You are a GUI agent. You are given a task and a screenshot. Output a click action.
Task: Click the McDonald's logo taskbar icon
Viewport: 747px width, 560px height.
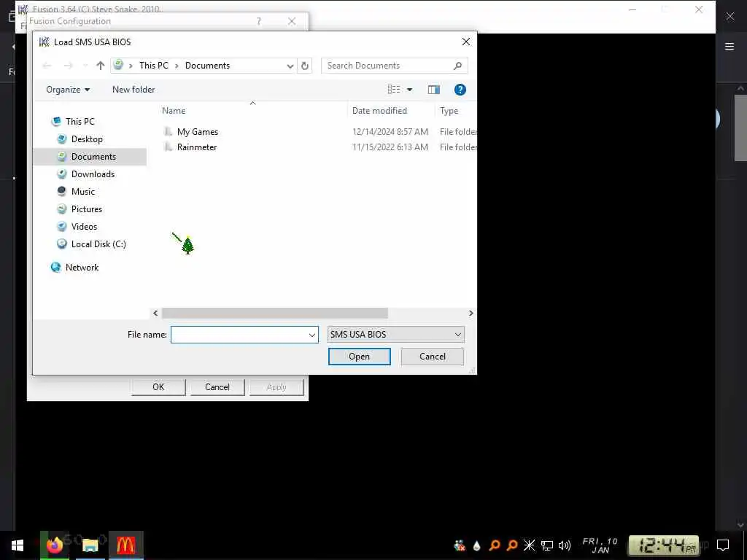pyautogui.click(x=125, y=545)
